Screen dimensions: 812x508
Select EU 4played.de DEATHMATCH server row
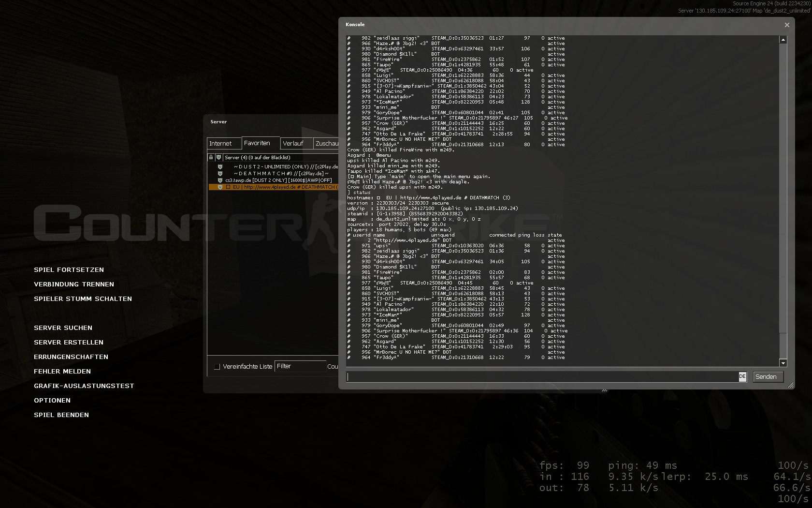coord(273,187)
